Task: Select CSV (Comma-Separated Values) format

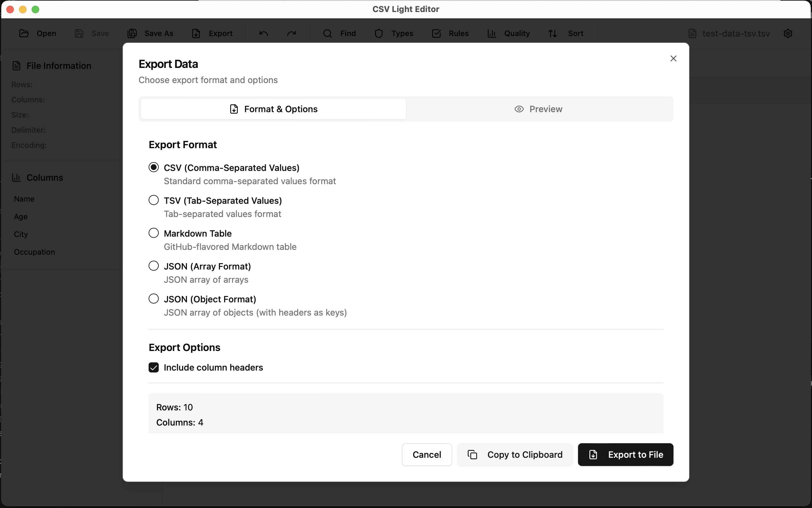Action: [x=154, y=167]
